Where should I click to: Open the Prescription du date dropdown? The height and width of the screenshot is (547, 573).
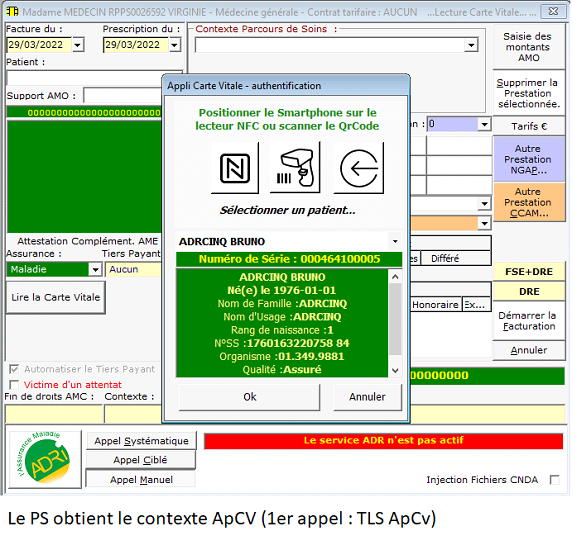coord(175,45)
